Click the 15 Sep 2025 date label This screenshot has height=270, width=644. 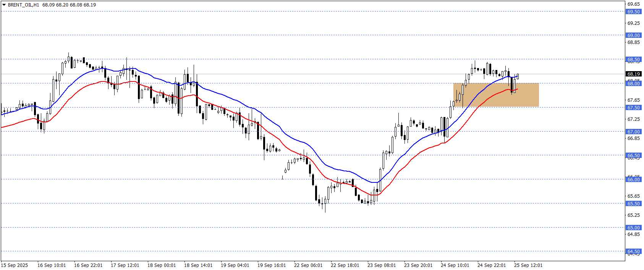[15, 265]
